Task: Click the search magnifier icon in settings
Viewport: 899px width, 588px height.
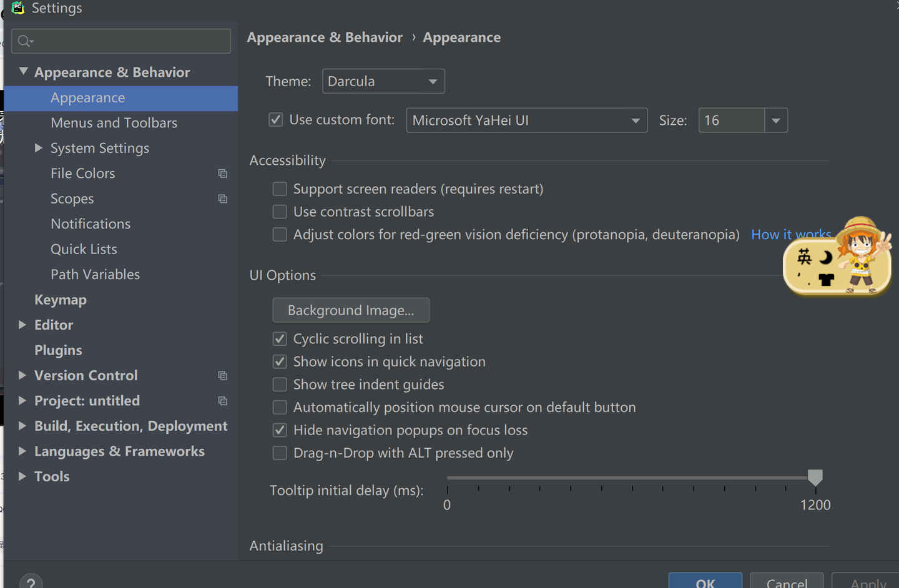Action: (25, 41)
